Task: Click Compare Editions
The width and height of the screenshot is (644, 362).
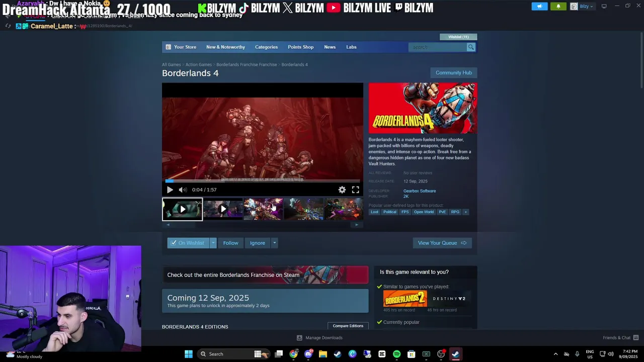Action: pyautogui.click(x=348, y=326)
